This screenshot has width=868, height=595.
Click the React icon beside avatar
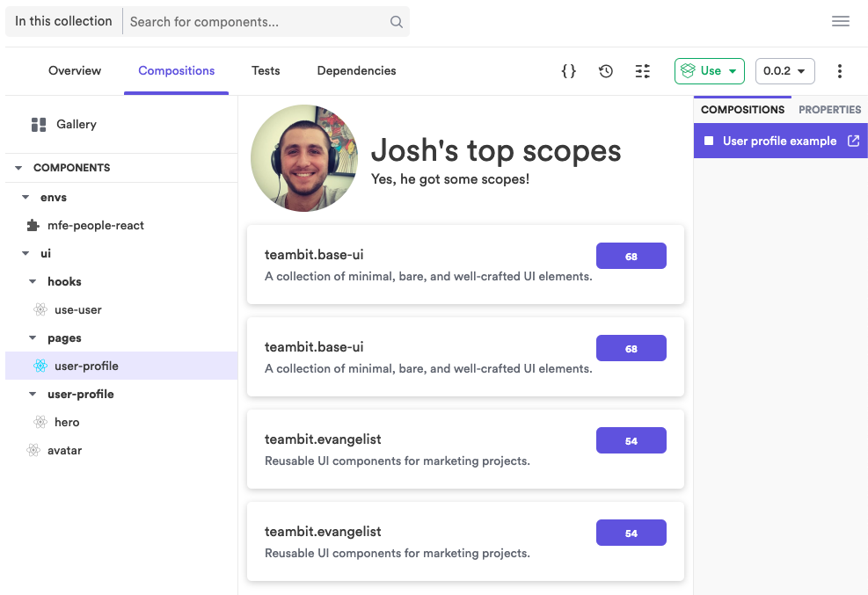[33, 450]
